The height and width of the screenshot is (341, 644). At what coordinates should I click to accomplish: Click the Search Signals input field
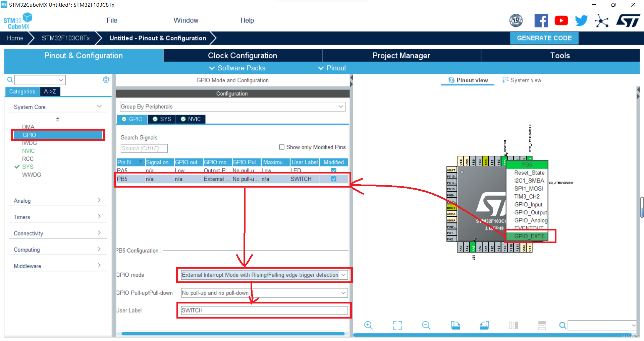(144, 148)
